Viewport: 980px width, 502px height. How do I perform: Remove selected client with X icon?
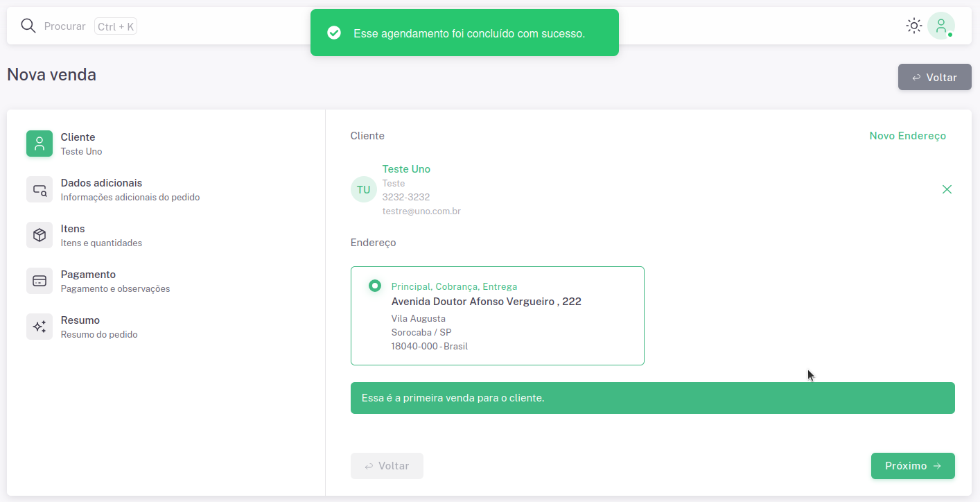947,189
